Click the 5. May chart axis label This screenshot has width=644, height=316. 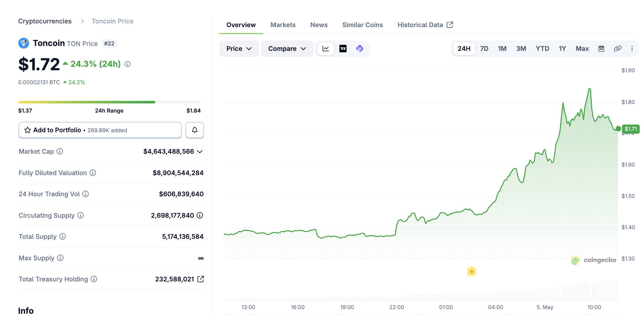545,307
